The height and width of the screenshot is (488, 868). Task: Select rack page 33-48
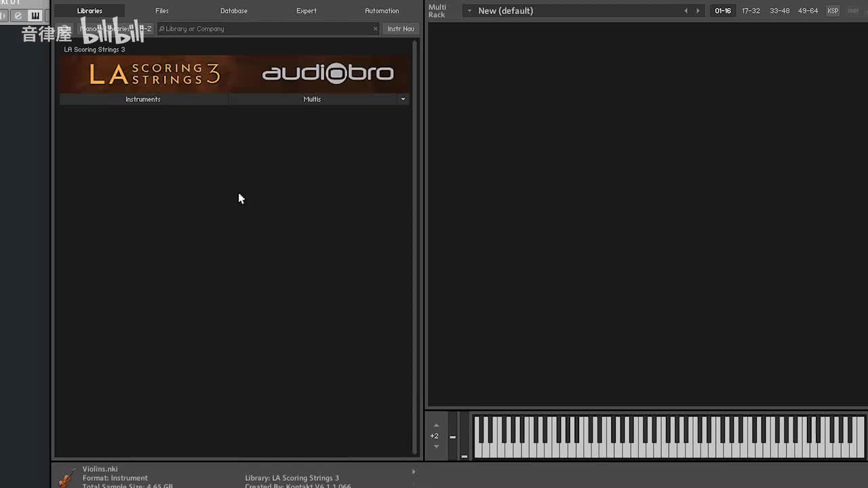[x=779, y=11]
